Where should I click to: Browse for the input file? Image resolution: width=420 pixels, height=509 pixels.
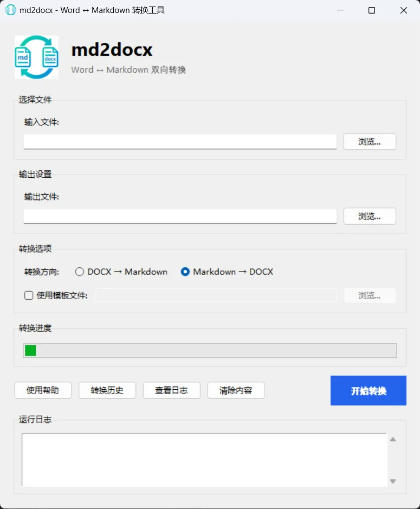[370, 141]
